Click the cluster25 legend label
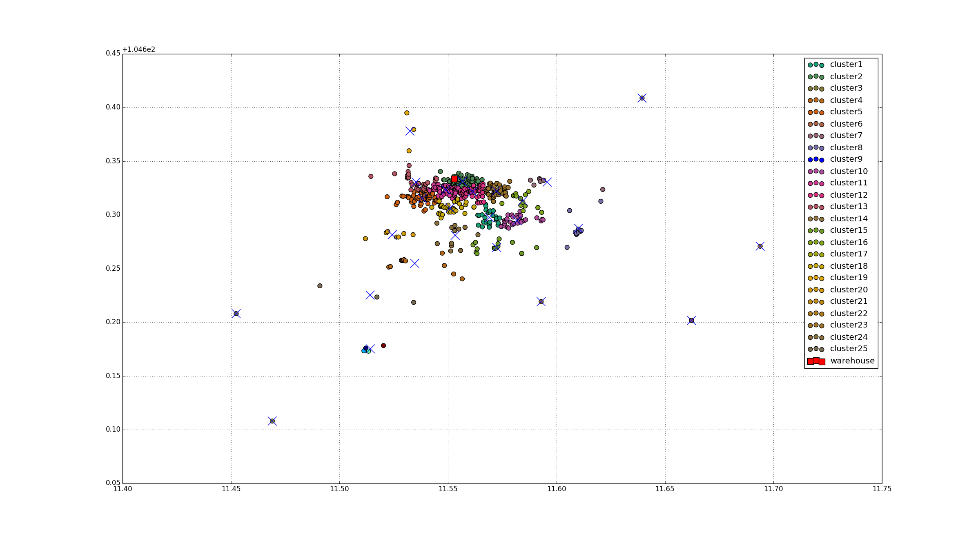 click(849, 349)
